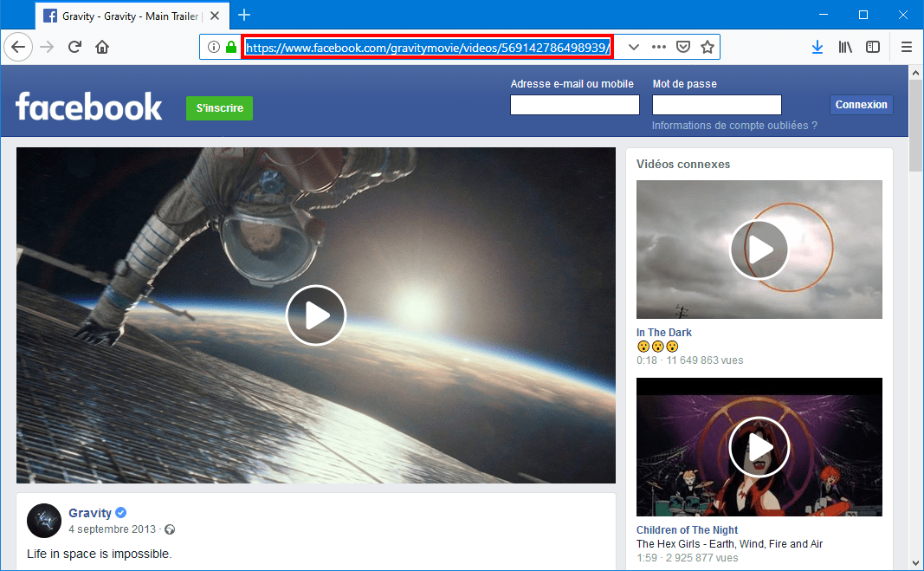This screenshot has width=924, height=571.
Task: Select the Gravity - Main Trailer tab
Action: pos(129,16)
